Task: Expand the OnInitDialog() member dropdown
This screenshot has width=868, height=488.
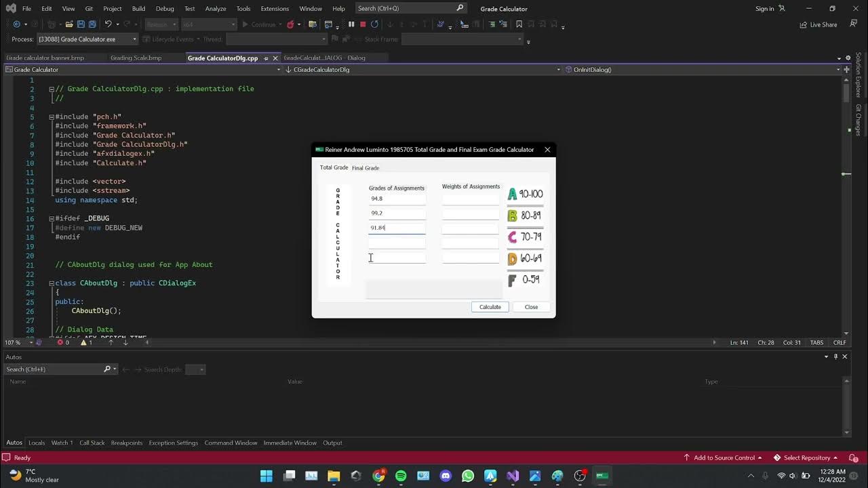Action: pyautogui.click(x=838, y=70)
